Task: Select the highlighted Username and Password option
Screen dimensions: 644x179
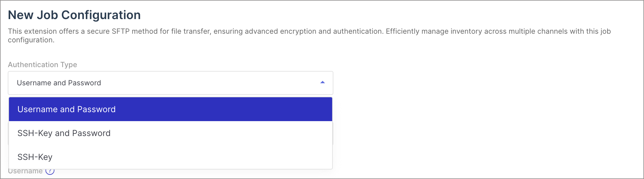Action: click(x=170, y=109)
